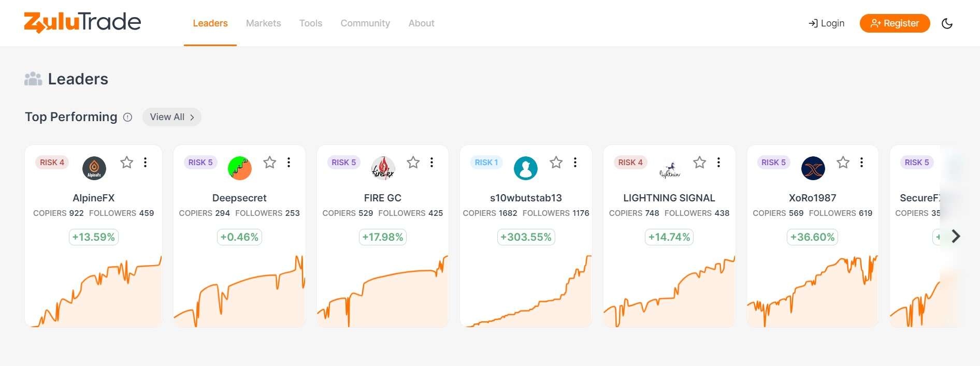The image size is (980, 366).
Task: Open the Leaders tab
Action: (x=210, y=23)
